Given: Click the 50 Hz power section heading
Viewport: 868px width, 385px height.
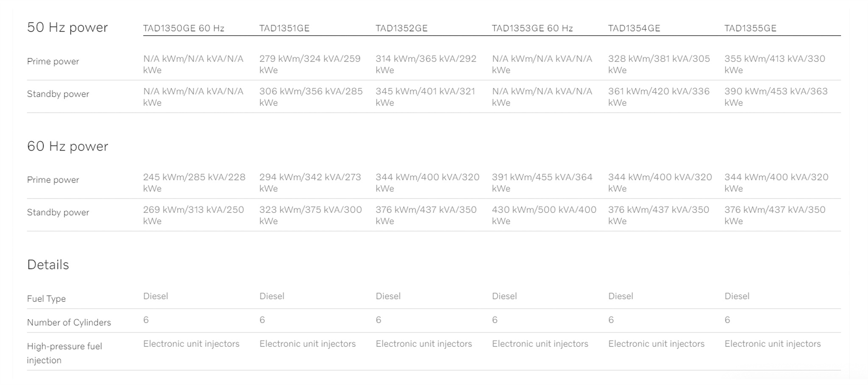Looking at the screenshot, I should pos(67,28).
